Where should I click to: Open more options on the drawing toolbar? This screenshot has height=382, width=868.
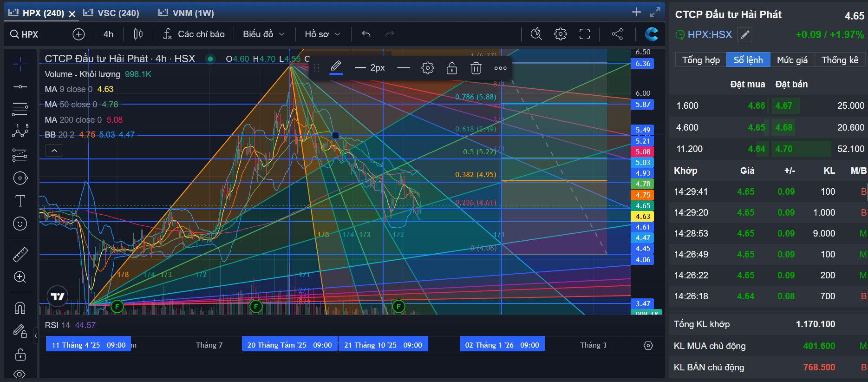(x=501, y=68)
